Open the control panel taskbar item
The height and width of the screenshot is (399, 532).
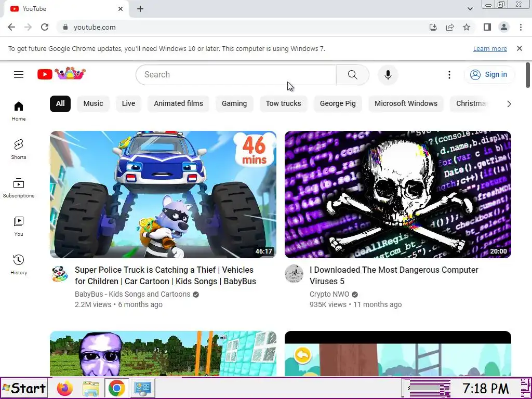pyautogui.click(x=142, y=388)
